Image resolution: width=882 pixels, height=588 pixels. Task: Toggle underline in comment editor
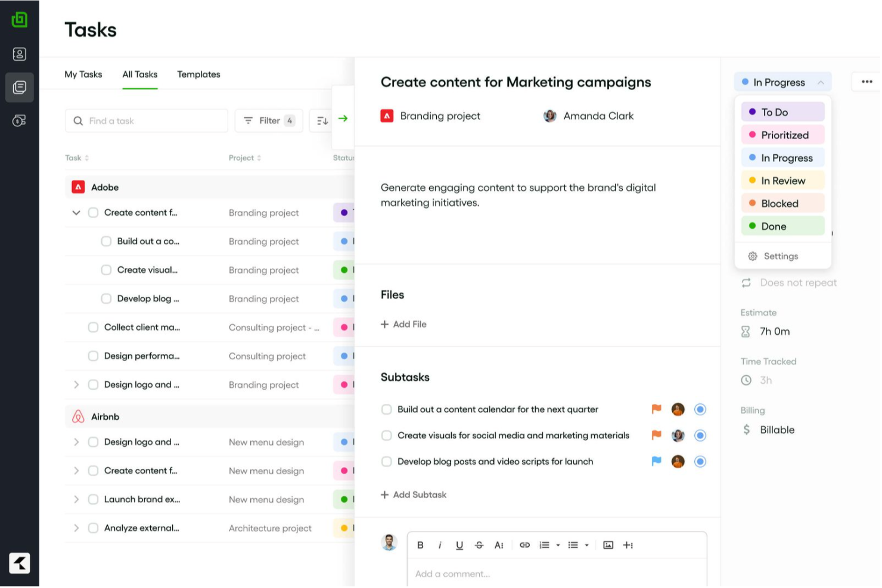click(x=459, y=545)
